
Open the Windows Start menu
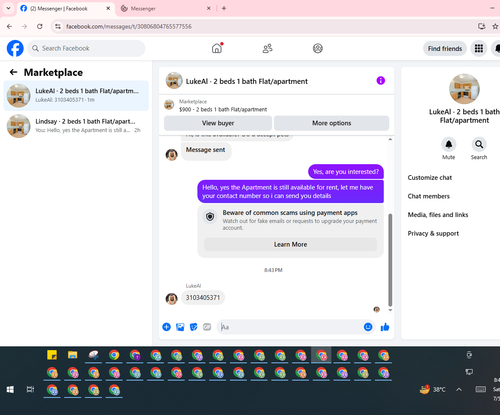(x=10, y=389)
